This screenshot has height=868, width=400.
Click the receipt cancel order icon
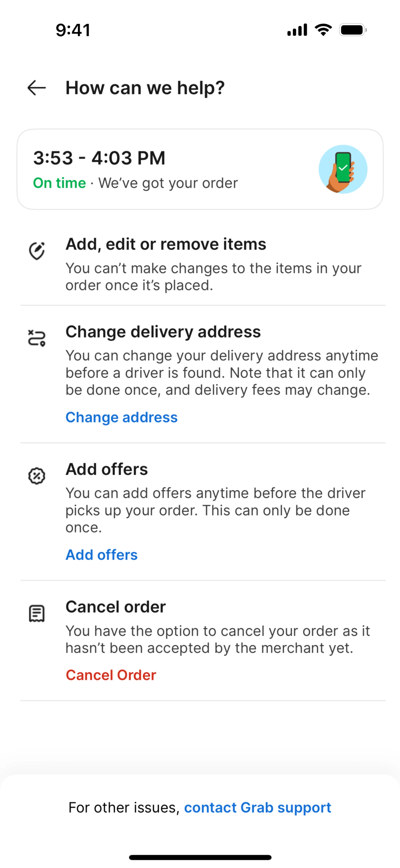[x=36, y=613]
